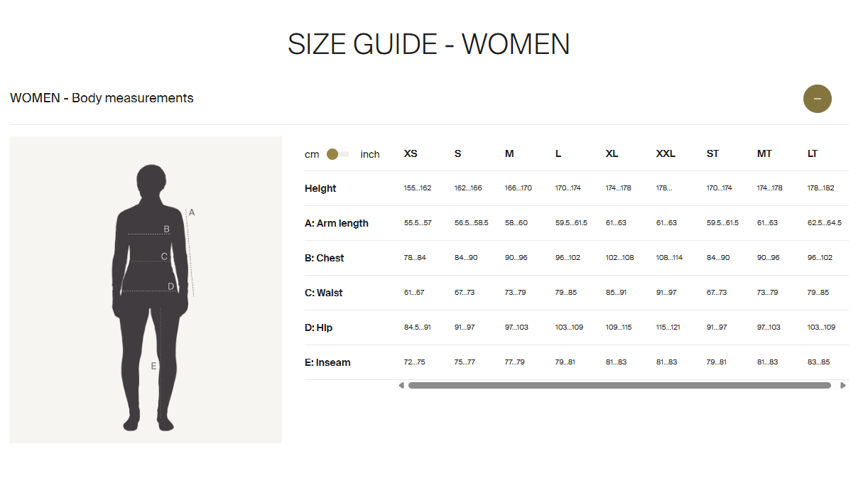Toggle the cm/inch unit switch
This screenshot has width=868, height=498.
[x=338, y=154]
